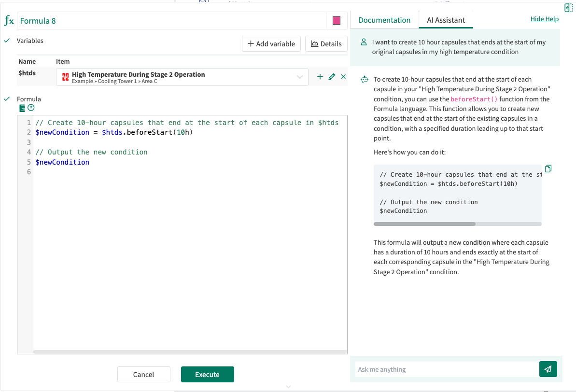The image size is (576, 392).
Task: Click the green plus icon beside $htds
Action: (x=320, y=77)
